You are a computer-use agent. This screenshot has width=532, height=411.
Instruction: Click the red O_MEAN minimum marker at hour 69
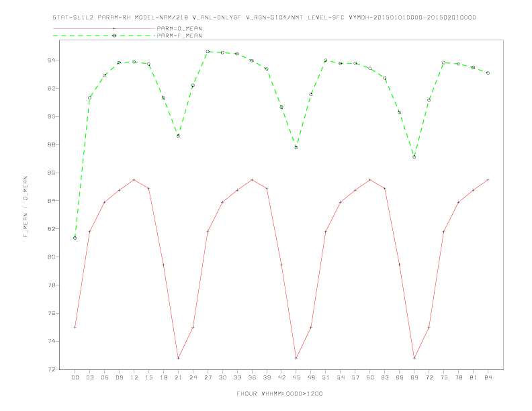(414, 358)
